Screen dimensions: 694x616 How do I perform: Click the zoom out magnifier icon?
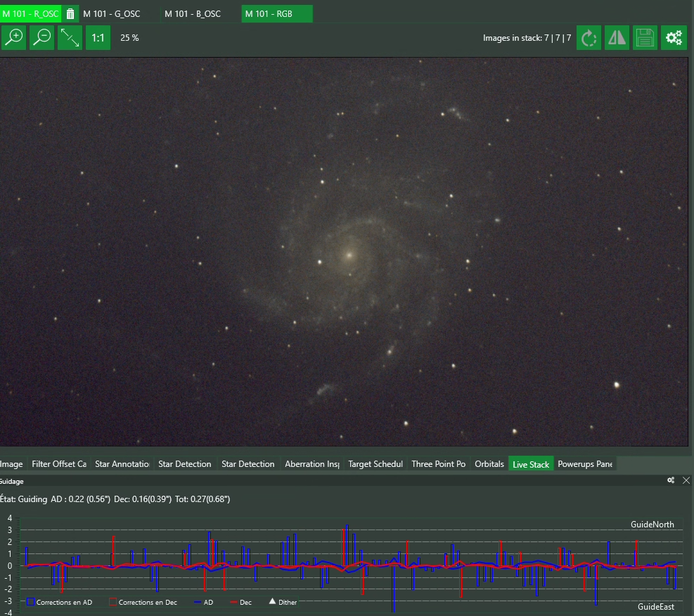42,37
